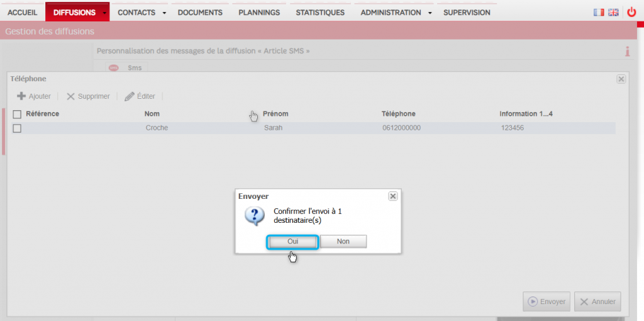Switch language with the UK flag
The image size is (644, 321).
(613, 13)
